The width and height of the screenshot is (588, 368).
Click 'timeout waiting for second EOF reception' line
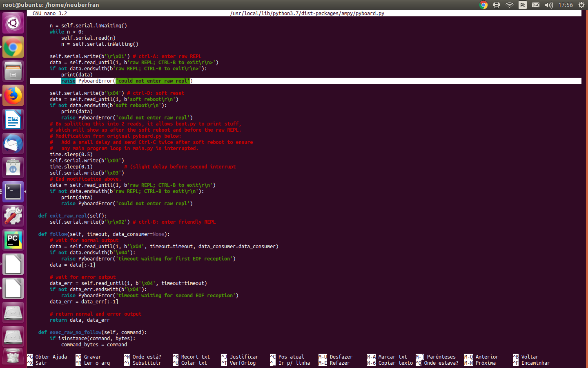coord(150,296)
